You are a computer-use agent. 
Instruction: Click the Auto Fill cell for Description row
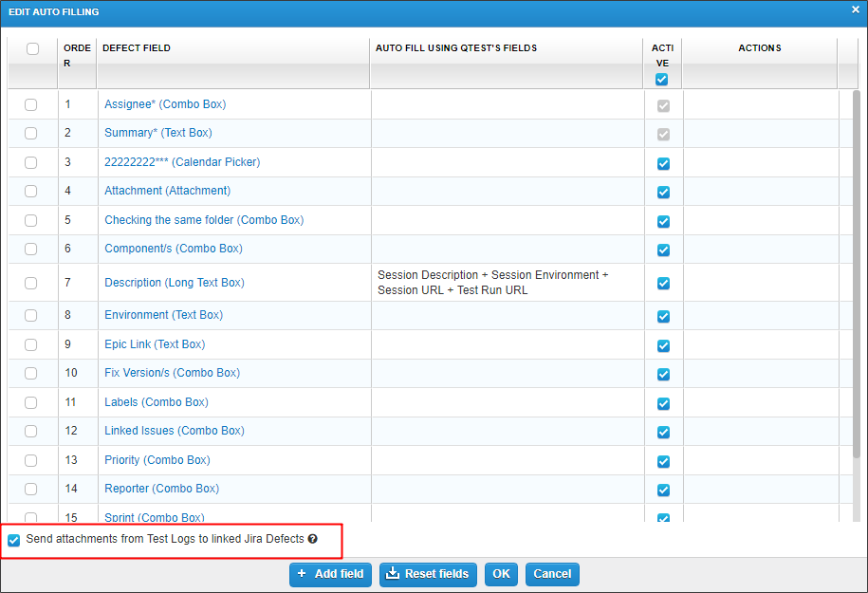507,283
